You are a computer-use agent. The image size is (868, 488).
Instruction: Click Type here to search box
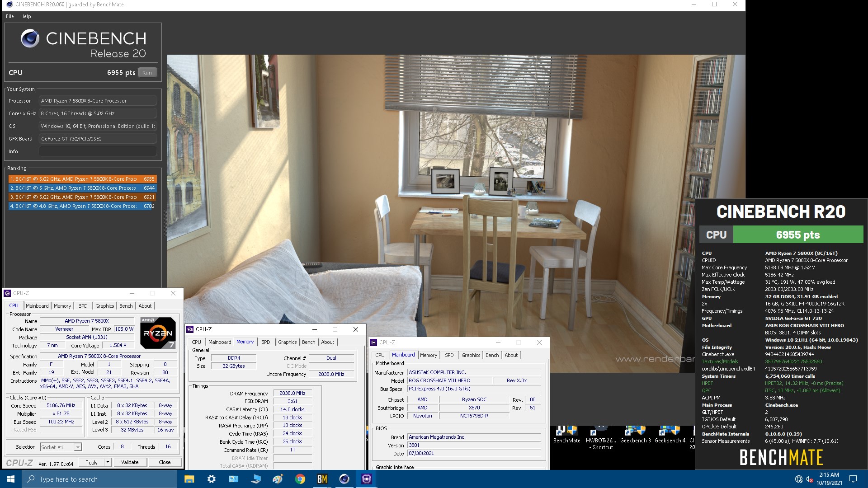(99, 479)
